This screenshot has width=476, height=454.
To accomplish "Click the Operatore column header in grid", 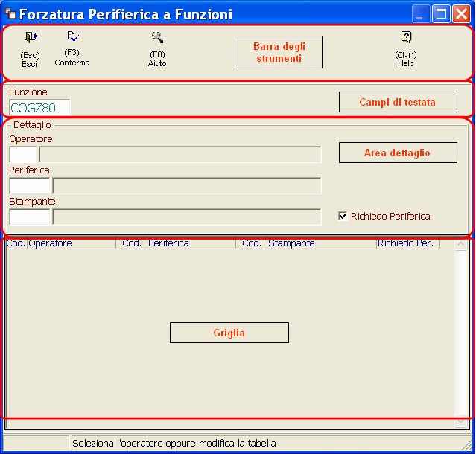I will [x=72, y=243].
